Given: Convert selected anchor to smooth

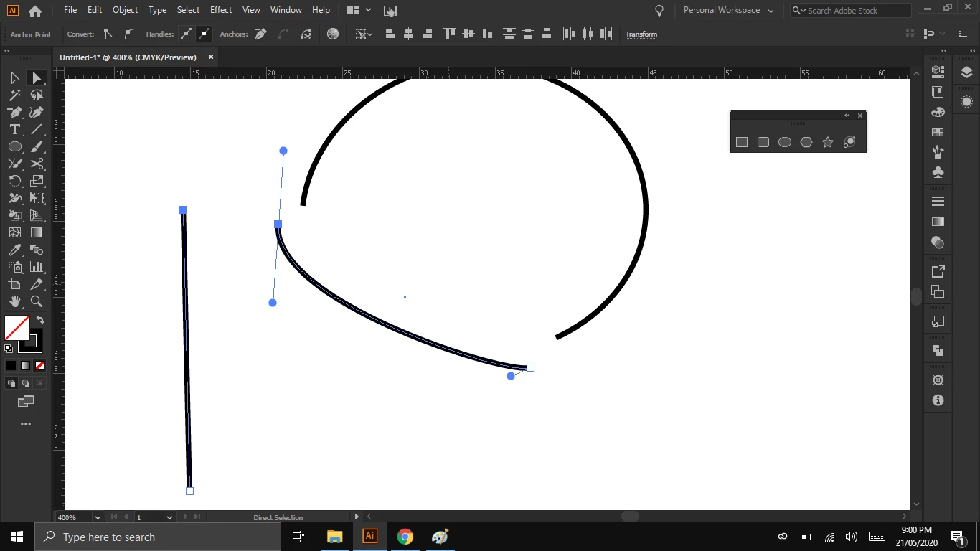Looking at the screenshot, I should pos(129,34).
